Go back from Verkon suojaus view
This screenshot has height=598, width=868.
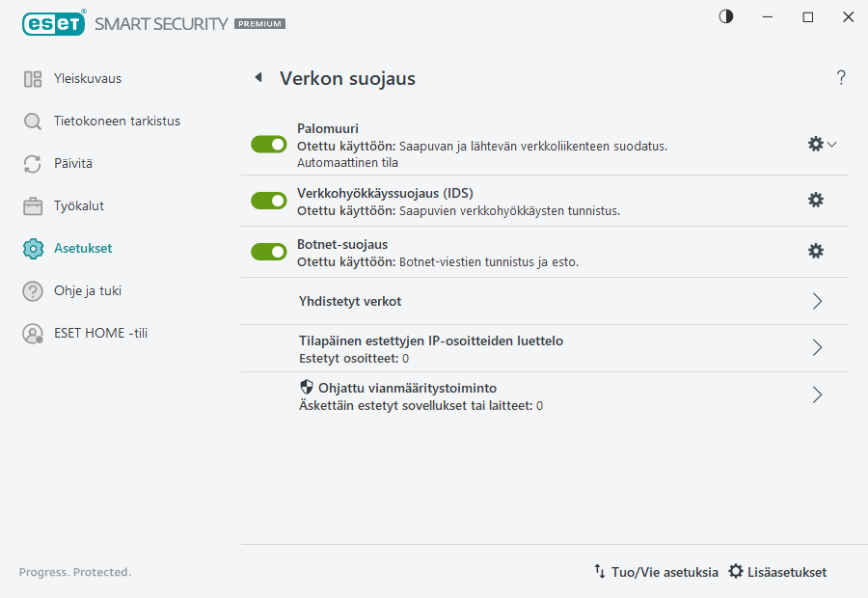coord(258,77)
